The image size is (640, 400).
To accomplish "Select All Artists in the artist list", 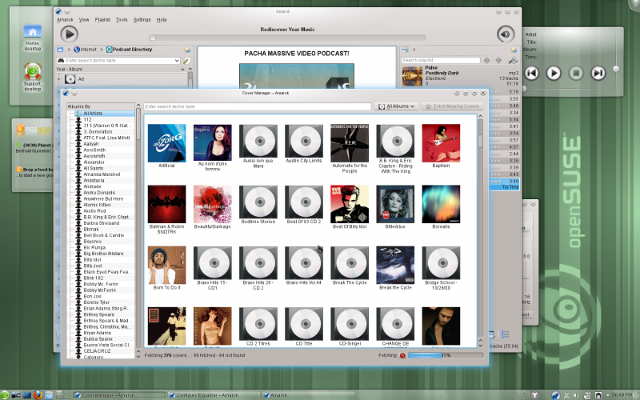I will pos(96,114).
